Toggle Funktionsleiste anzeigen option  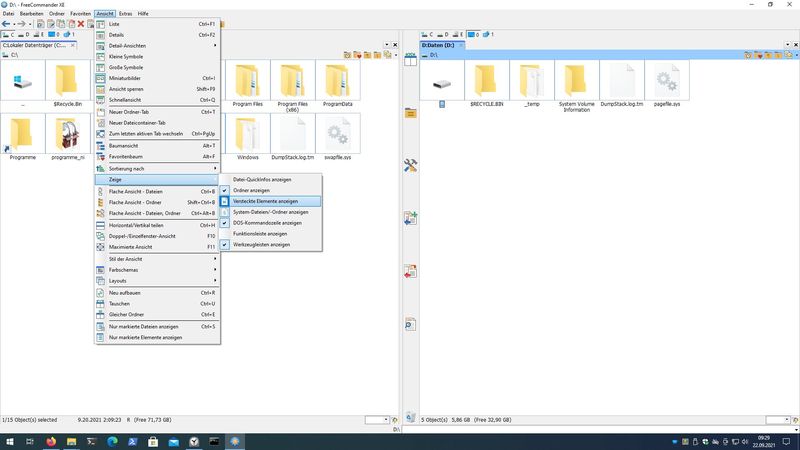[x=271, y=234]
